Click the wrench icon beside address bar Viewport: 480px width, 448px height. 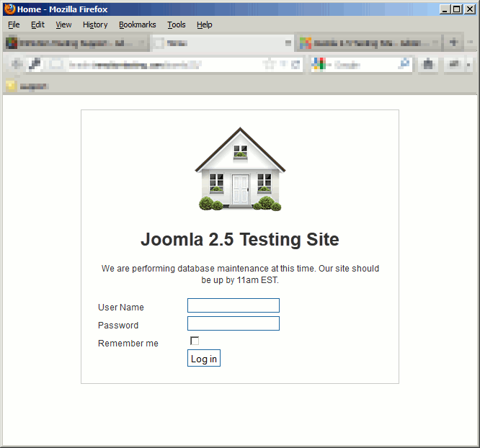point(35,64)
